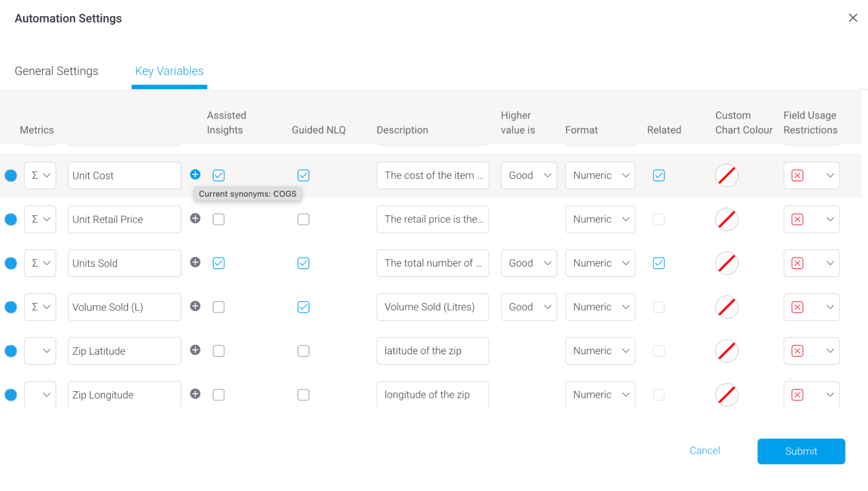The image size is (868, 491).
Task: Uncheck Assisted Insights for Unit Cost
Action: (218, 175)
